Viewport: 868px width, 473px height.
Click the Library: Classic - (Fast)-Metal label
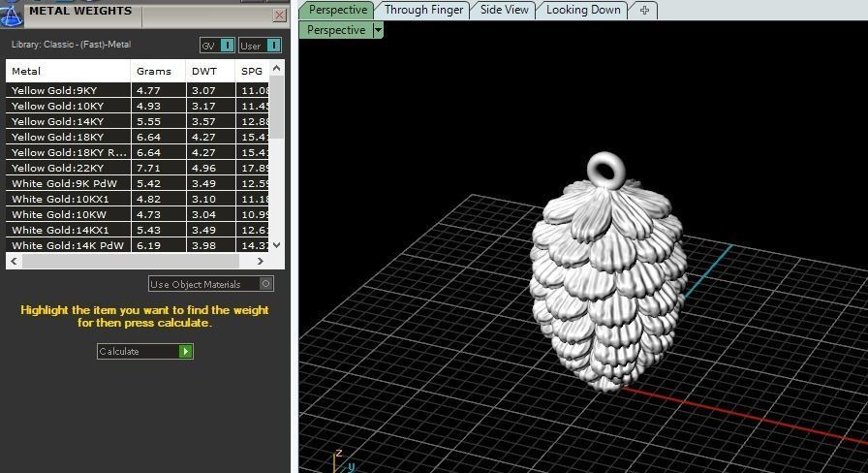(71, 45)
